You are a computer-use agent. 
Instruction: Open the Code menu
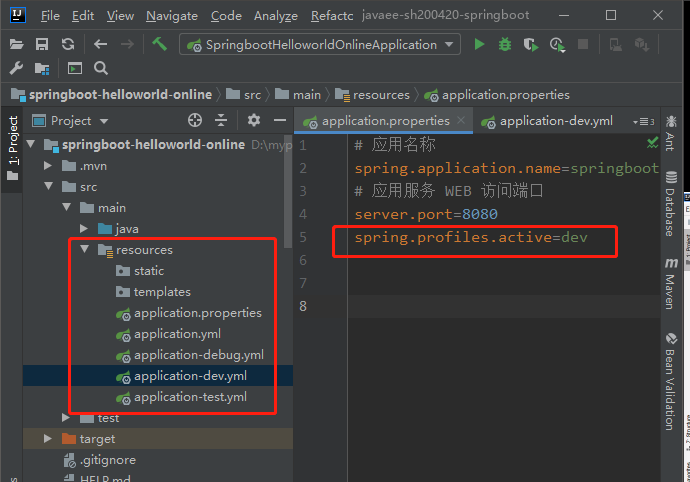coord(226,16)
